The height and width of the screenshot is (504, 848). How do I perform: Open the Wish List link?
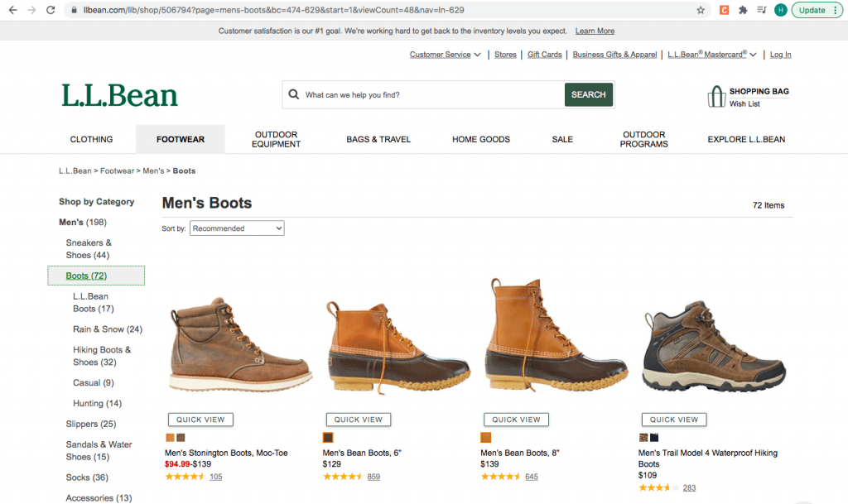click(x=744, y=103)
